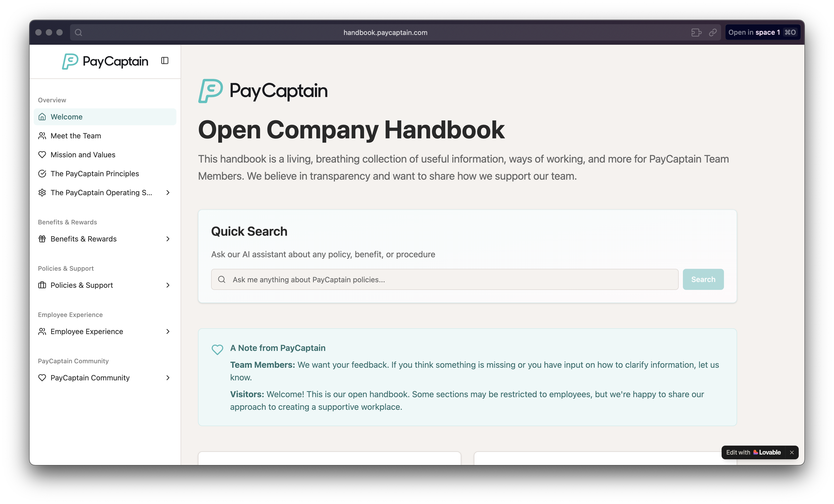
Task: Click the copy link icon in address bar
Action: click(713, 32)
